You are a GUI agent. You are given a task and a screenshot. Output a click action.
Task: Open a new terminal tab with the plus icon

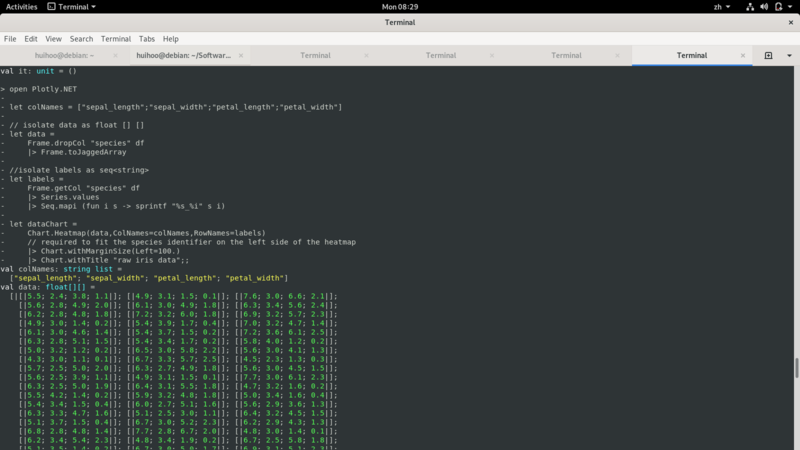[768, 56]
